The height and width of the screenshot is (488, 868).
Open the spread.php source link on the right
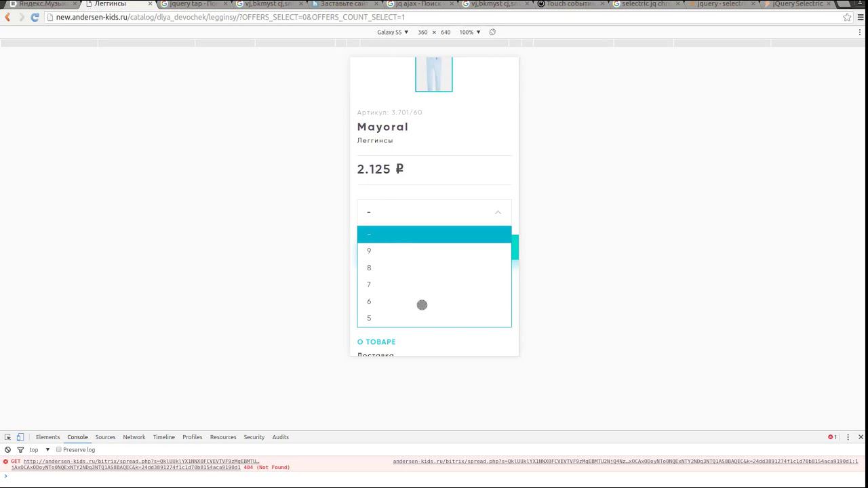tap(625, 462)
